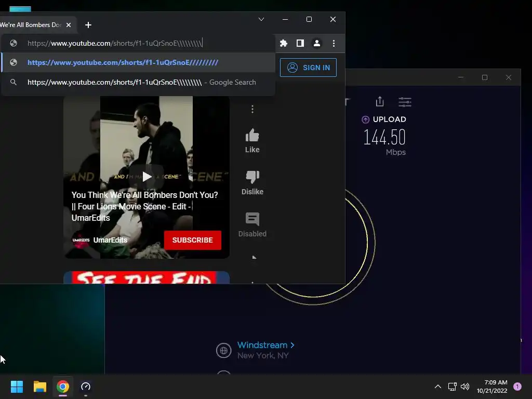Open a new Chrome tab
Screen dimensions: 532x399
click(88, 25)
